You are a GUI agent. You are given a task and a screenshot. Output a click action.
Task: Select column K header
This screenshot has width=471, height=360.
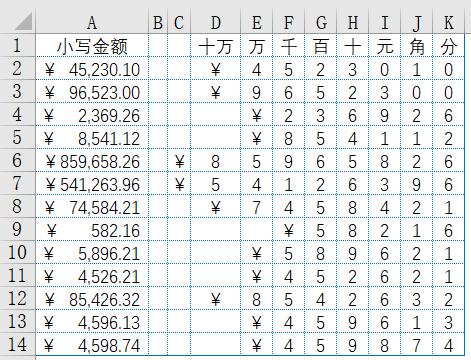click(448, 23)
